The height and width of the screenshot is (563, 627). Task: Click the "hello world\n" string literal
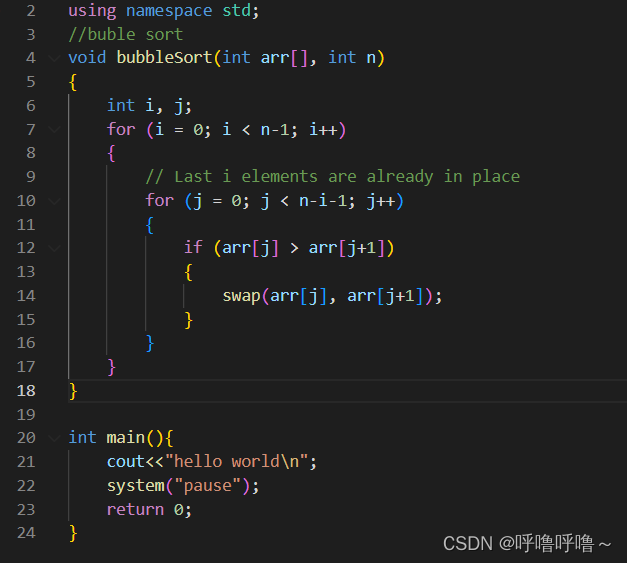236,461
